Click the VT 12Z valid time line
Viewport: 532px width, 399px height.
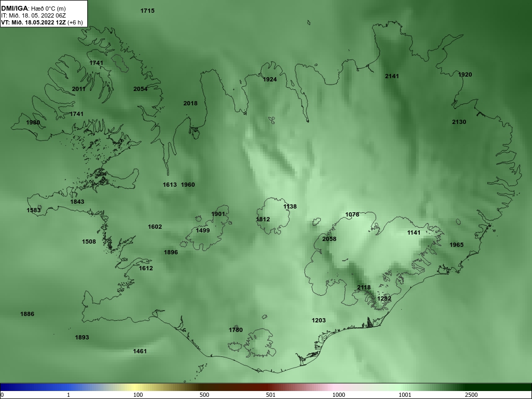(41, 22)
